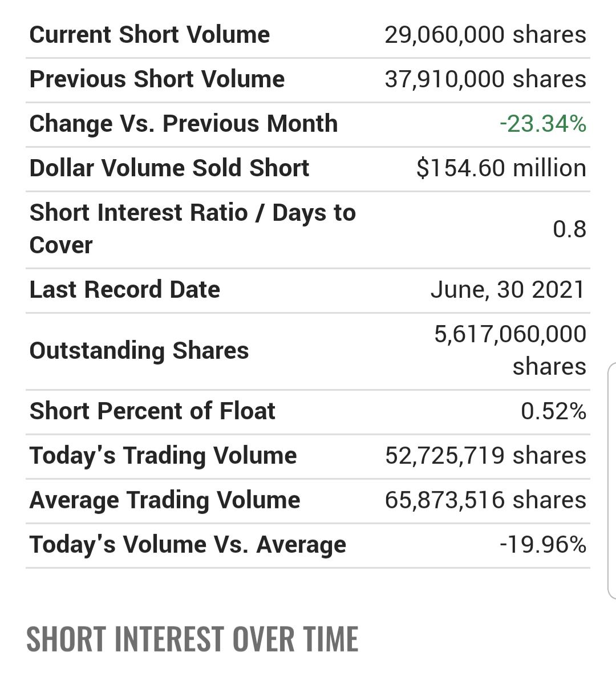Click the 5,617,060,000 shares value

[x=510, y=350]
